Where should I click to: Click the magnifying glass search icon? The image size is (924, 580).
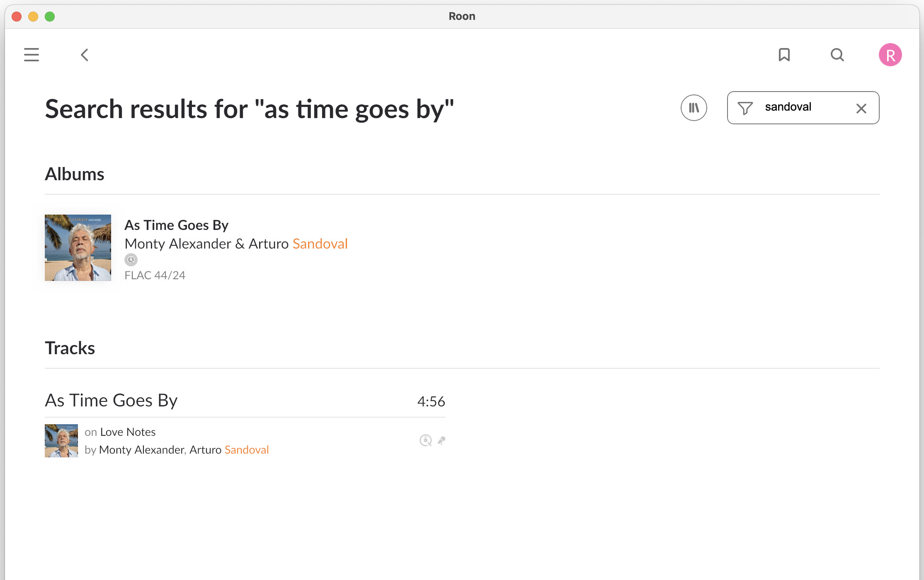pyautogui.click(x=837, y=55)
